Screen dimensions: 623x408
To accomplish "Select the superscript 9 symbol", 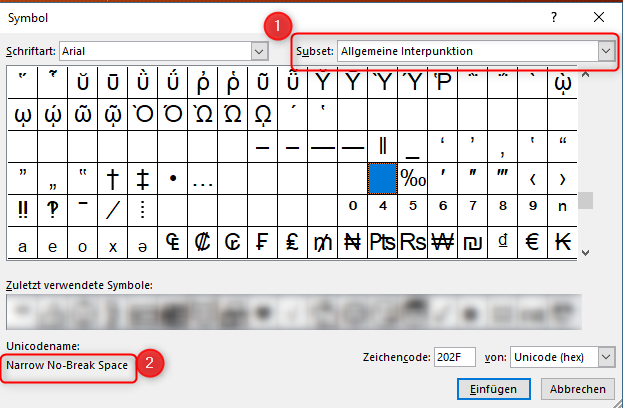I will pos(532,211).
